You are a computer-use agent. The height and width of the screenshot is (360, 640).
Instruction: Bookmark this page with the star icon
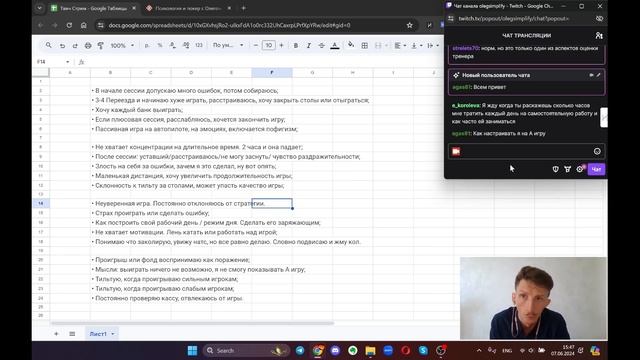pyautogui.click(x=409, y=25)
